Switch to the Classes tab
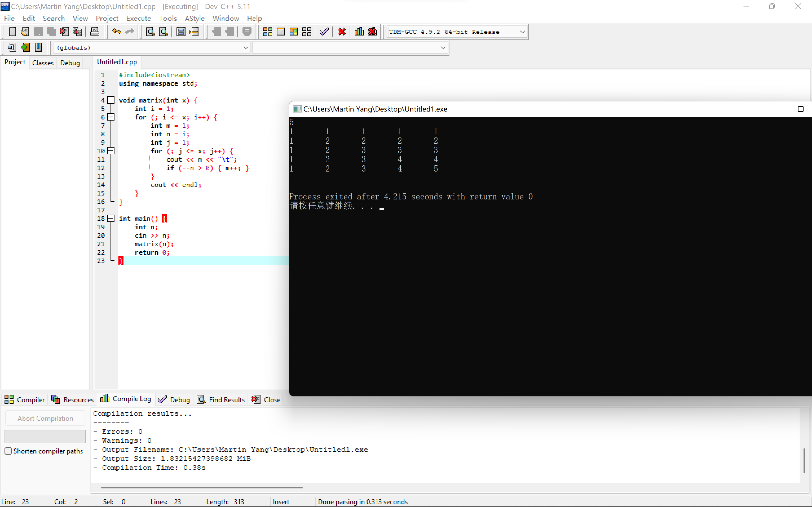The height and width of the screenshot is (507, 812). click(43, 63)
